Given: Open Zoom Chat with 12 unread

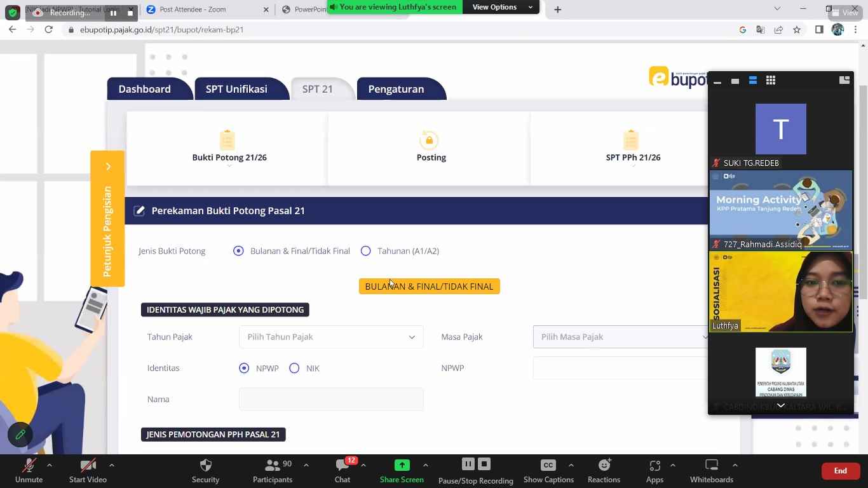Looking at the screenshot, I should [x=342, y=466].
